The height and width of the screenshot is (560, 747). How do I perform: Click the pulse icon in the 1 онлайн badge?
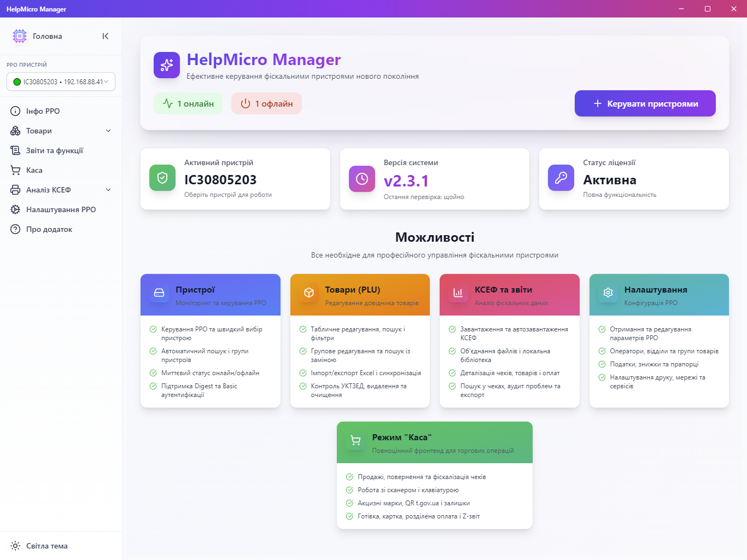pyautogui.click(x=168, y=103)
